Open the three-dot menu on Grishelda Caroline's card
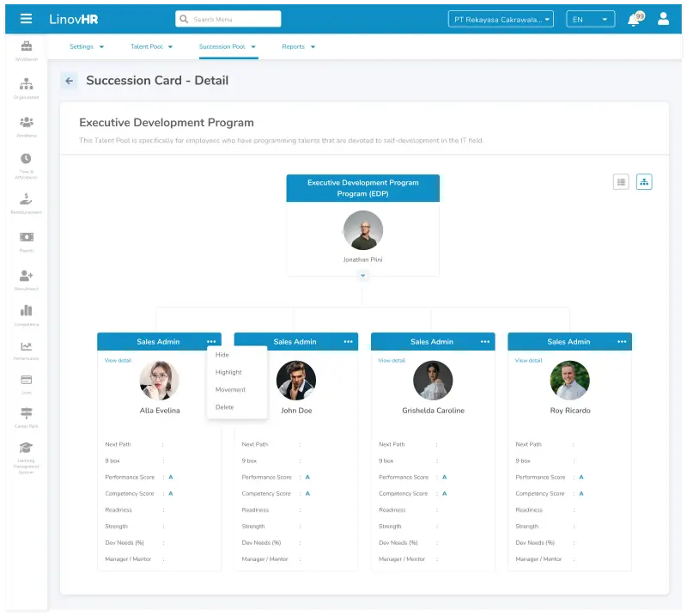Image resolution: width=687 pixels, height=616 pixels. (484, 342)
